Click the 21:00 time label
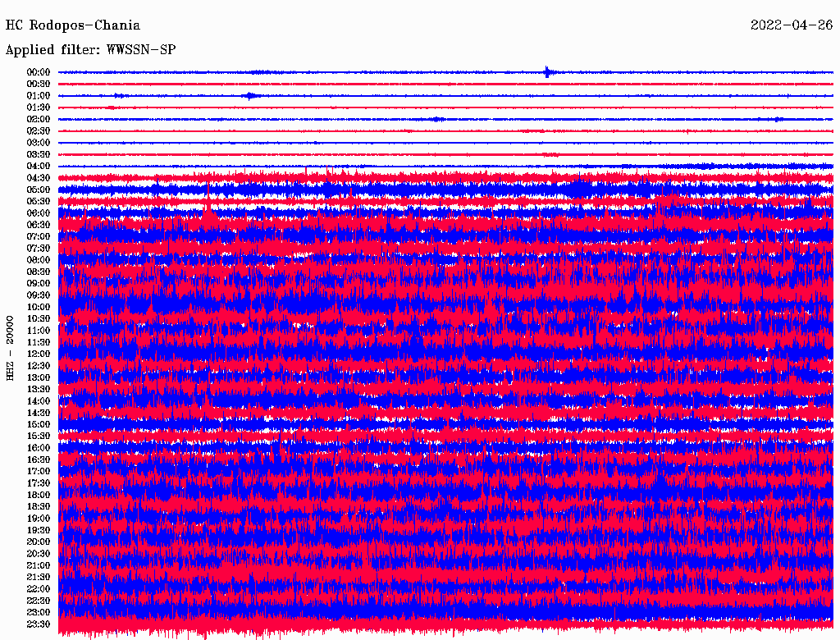840x640 pixels. click(x=39, y=566)
